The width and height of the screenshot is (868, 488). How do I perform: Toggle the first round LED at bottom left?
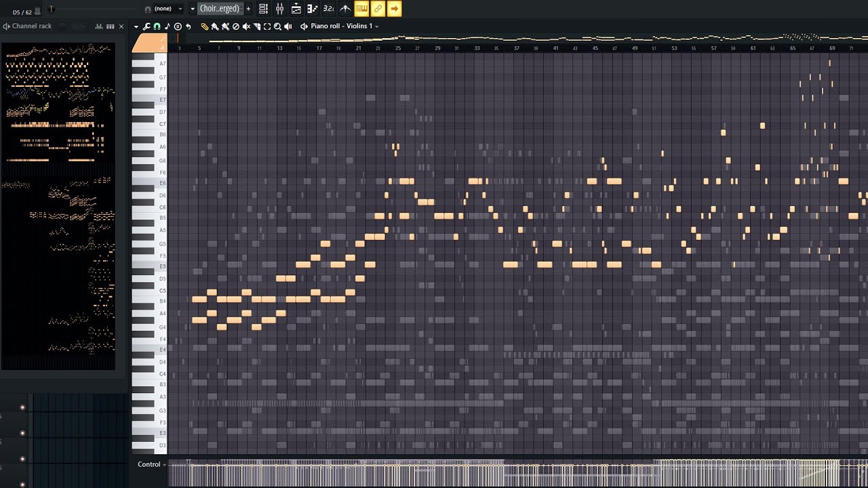coord(22,407)
